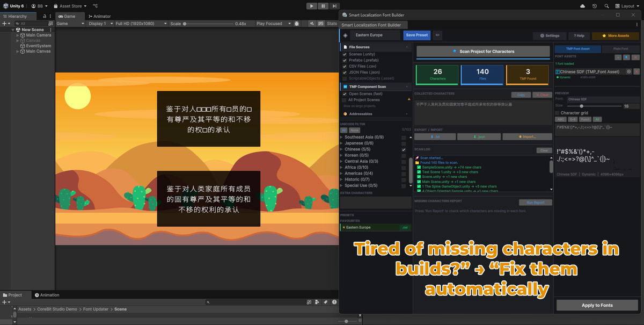Click the Smart Localization logo diamond icon
This screenshot has width=644, height=325.
(x=345, y=35)
